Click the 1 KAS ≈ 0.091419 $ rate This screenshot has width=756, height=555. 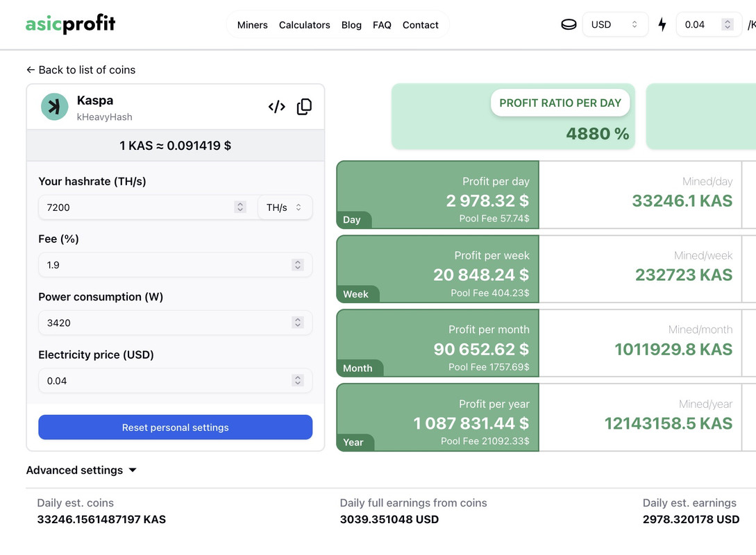(x=176, y=146)
